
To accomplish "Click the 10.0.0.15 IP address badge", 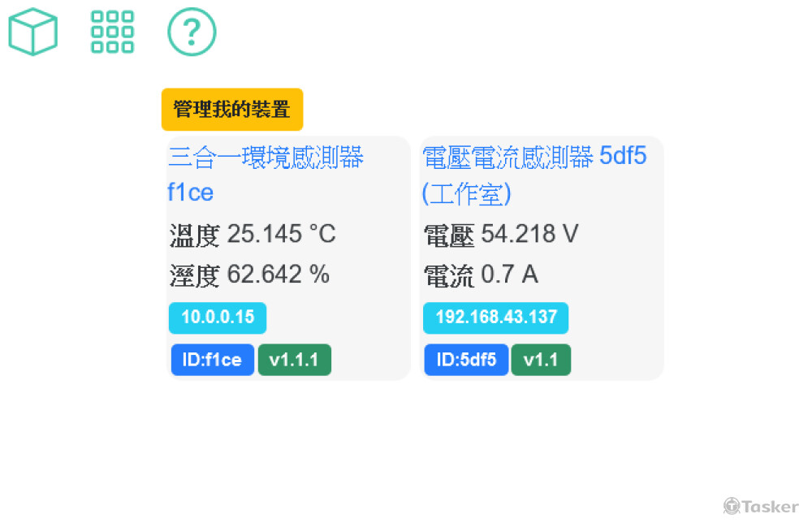I will click(218, 318).
